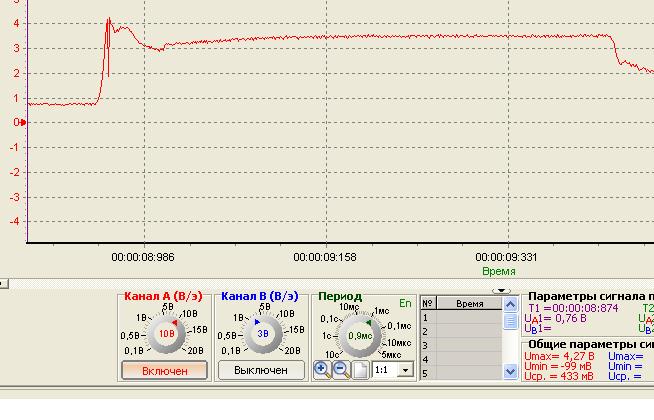Click the Umin = -99 мВ reading
Image resolution: width=654 pixels, height=420 pixels.
558,366
